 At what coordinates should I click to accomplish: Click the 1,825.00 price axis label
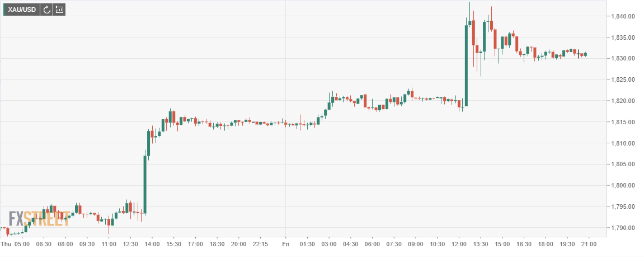point(622,80)
